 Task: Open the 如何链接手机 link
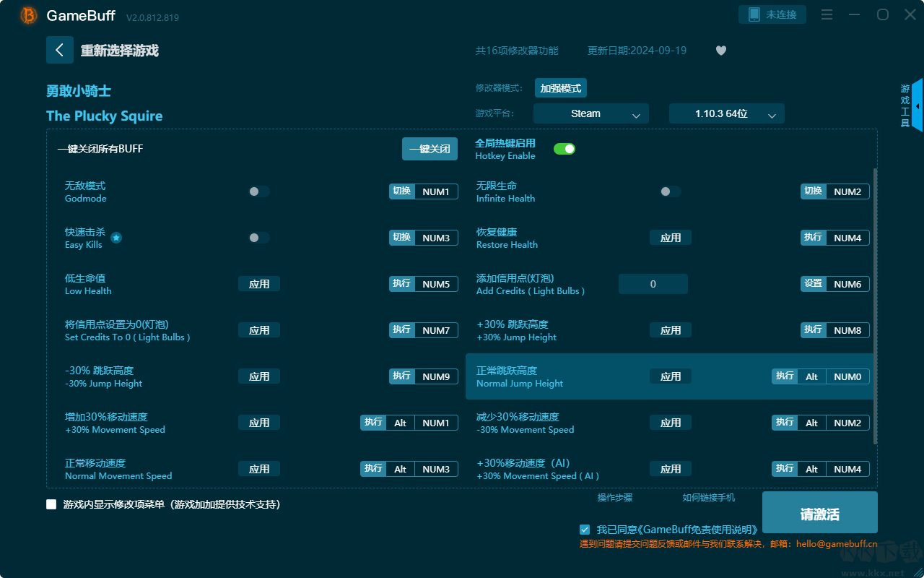[x=709, y=498]
